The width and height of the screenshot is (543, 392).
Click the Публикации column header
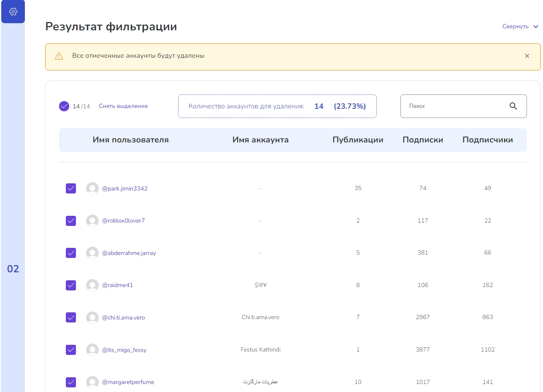coord(358,140)
